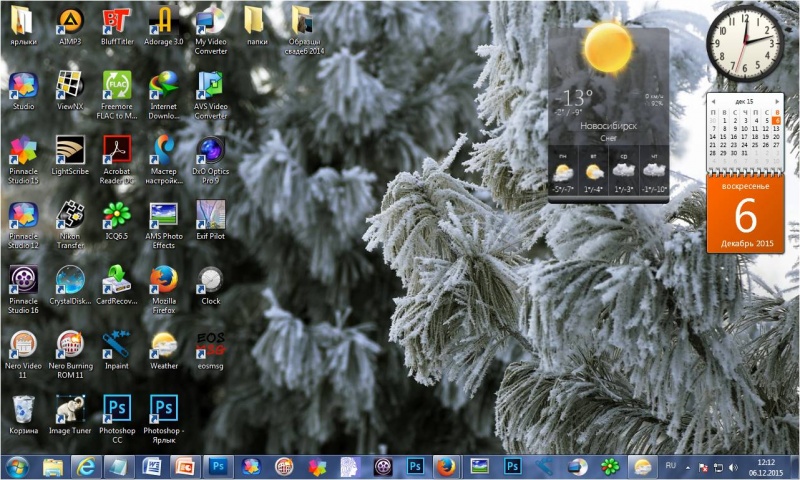This screenshot has width=800, height=480.
Task: Select the Image Tuner shortcut
Action: pos(70,408)
